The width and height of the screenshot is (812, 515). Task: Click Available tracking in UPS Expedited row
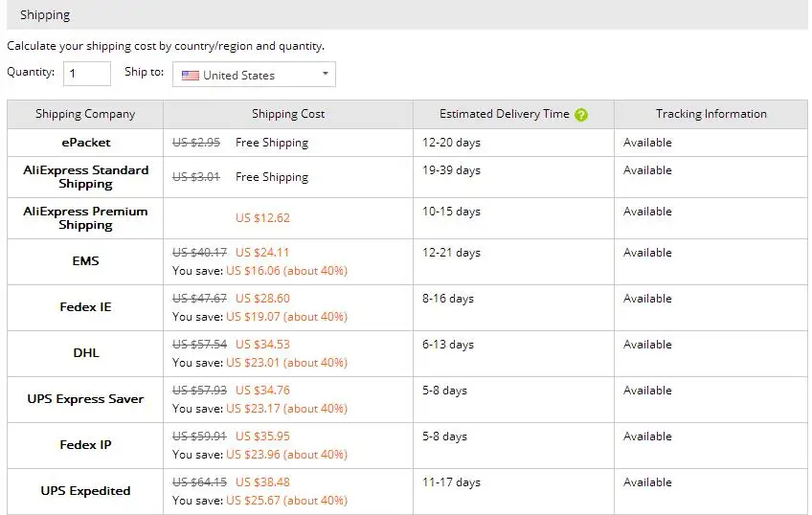point(647,482)
